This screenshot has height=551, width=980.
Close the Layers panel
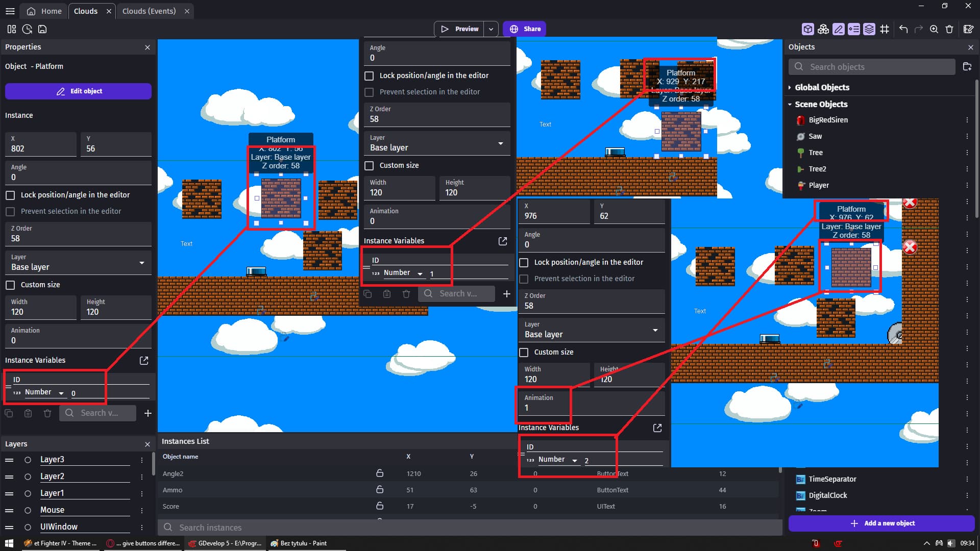(x=148, y=444)
